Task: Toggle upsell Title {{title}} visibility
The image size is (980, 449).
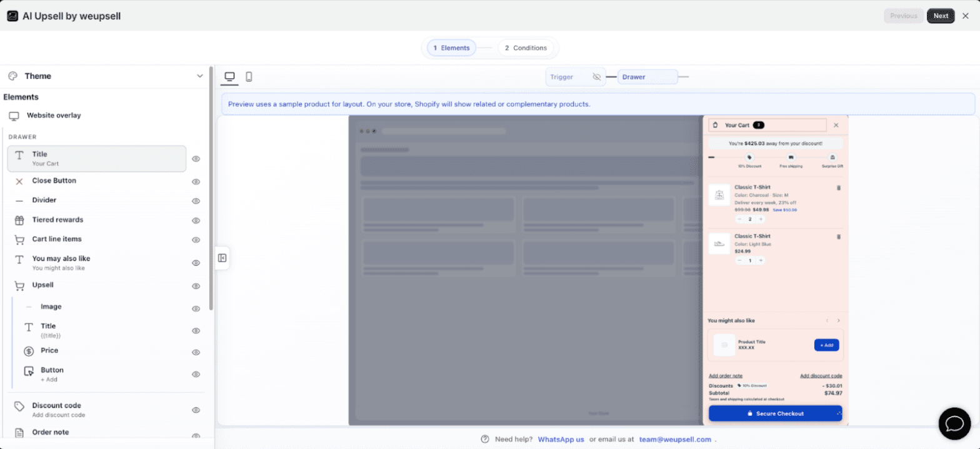Action: [x=196, y=330]
